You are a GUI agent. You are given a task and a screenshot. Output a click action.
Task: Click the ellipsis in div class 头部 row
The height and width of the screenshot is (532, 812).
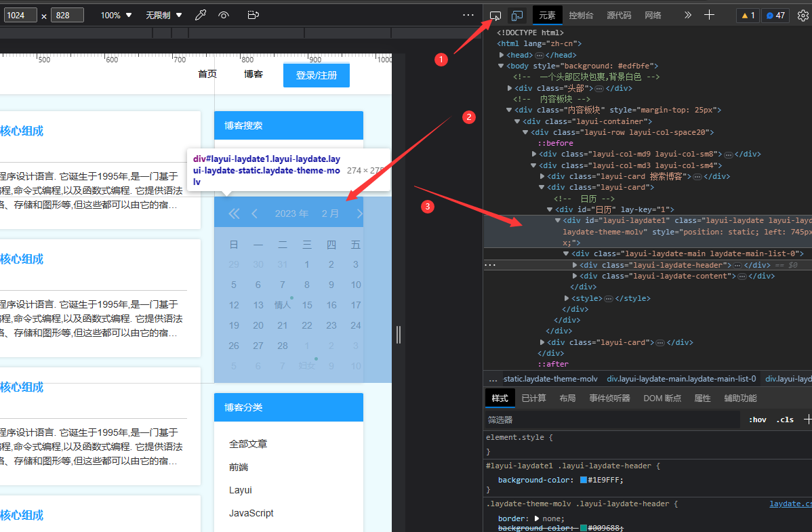[599, 89]
